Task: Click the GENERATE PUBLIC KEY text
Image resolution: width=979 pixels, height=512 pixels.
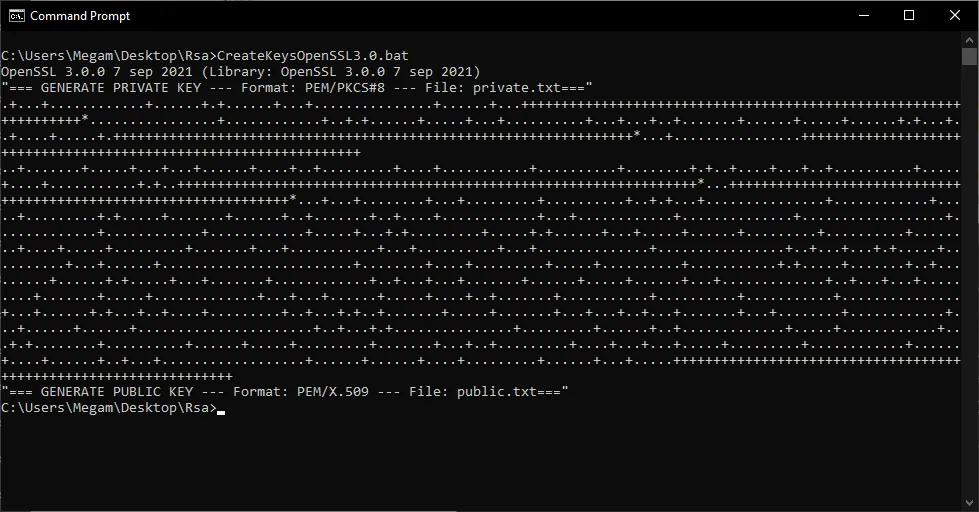Action: coord(117,391)
